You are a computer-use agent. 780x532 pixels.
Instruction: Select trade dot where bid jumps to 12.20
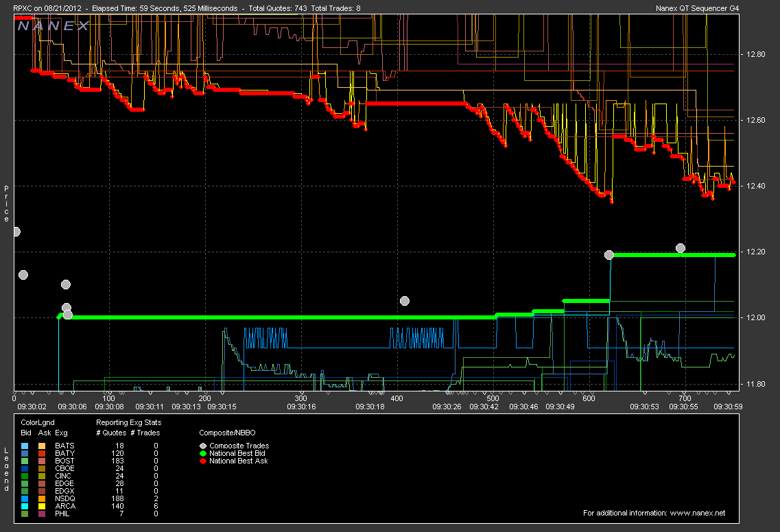609,255
